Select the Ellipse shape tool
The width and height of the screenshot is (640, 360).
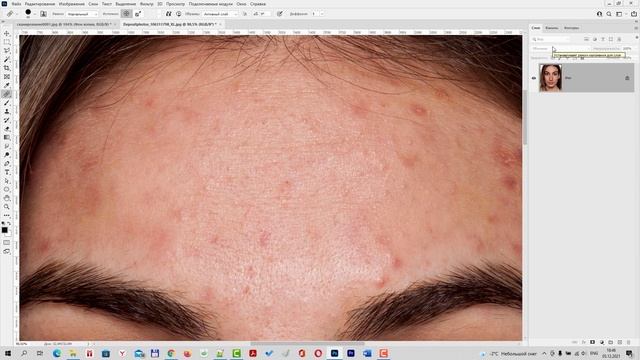tap(7, 189)
